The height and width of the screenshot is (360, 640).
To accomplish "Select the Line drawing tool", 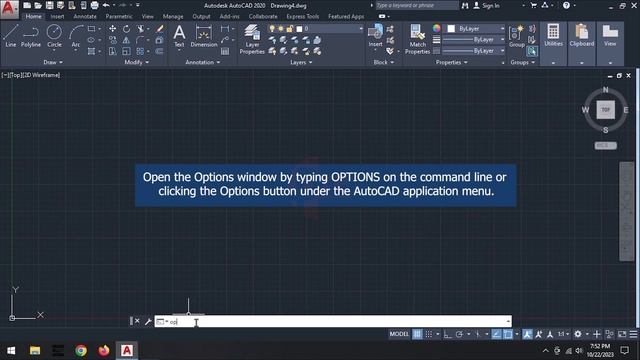I will click(x=11, y=36).
